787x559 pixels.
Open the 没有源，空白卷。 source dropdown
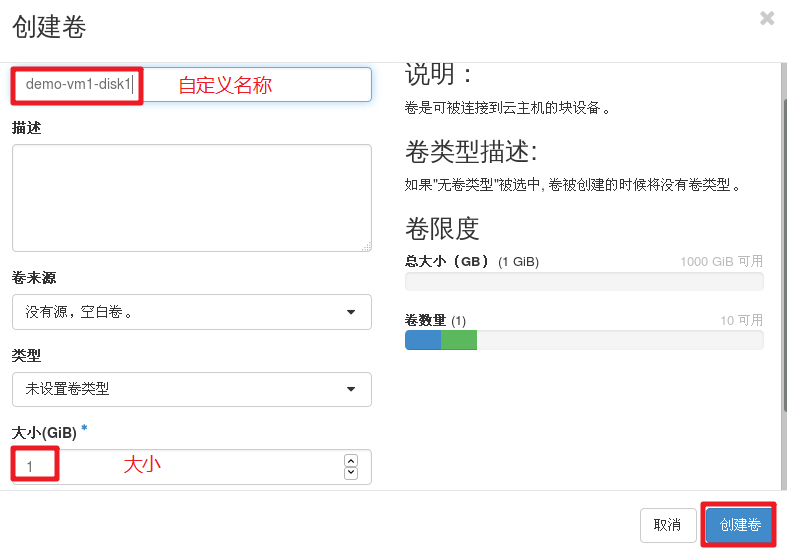pos(192,312)
